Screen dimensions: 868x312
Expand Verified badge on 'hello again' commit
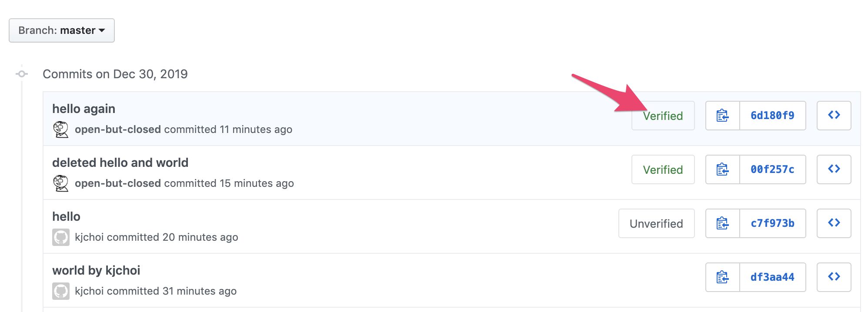(663, 116)
